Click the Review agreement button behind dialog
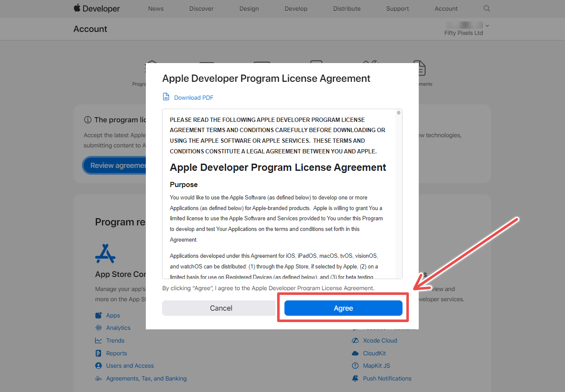This screenshot has width=565, height=392. 114,165
